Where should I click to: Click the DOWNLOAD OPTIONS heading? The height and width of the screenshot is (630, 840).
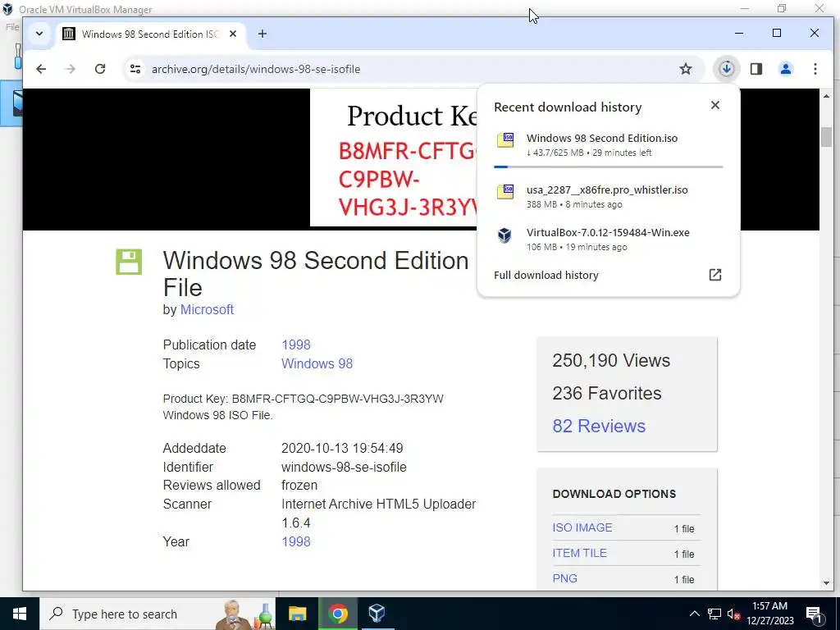614,494
